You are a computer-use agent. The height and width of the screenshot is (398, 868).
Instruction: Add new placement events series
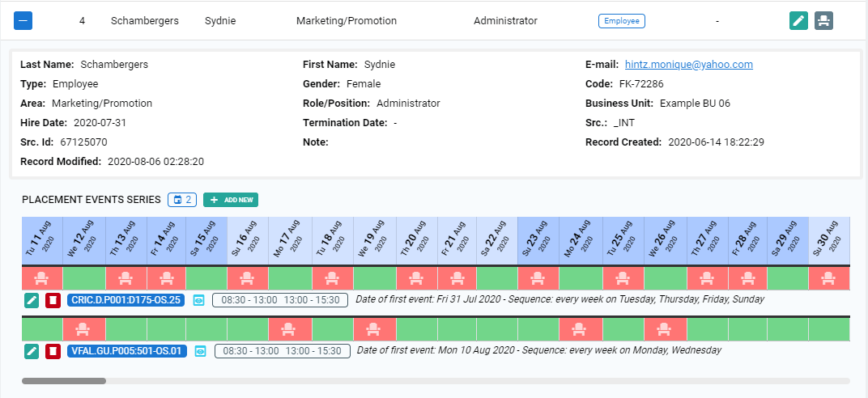click(x=231, y=200)
